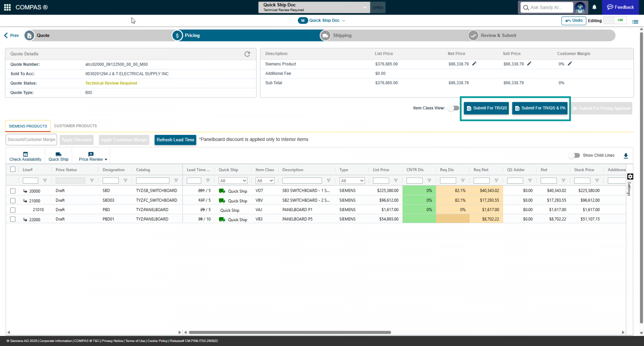Go to the Pricing step
Viewport: 644px width, 346px height.
(x=192, y=35)
